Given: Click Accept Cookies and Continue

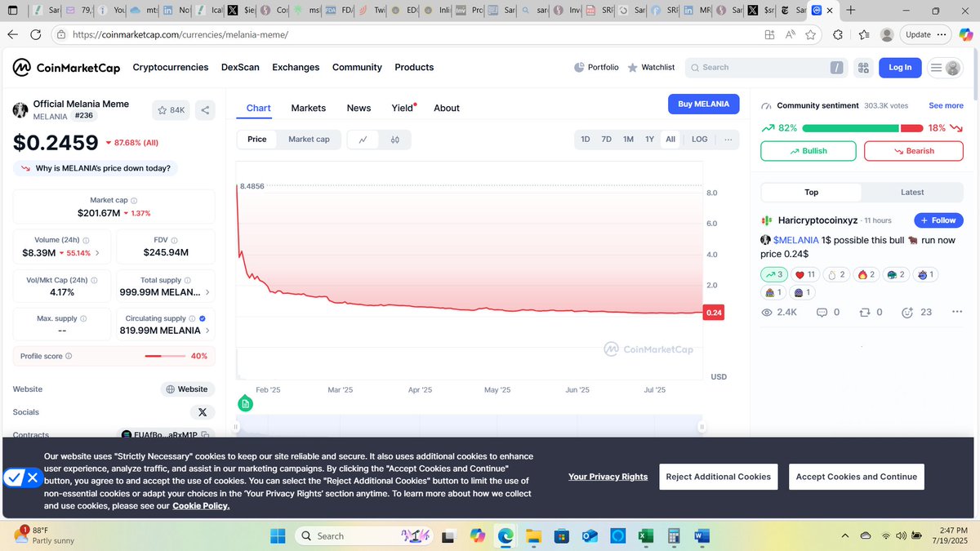Looking at the screenshot, I should click(857, 477).
